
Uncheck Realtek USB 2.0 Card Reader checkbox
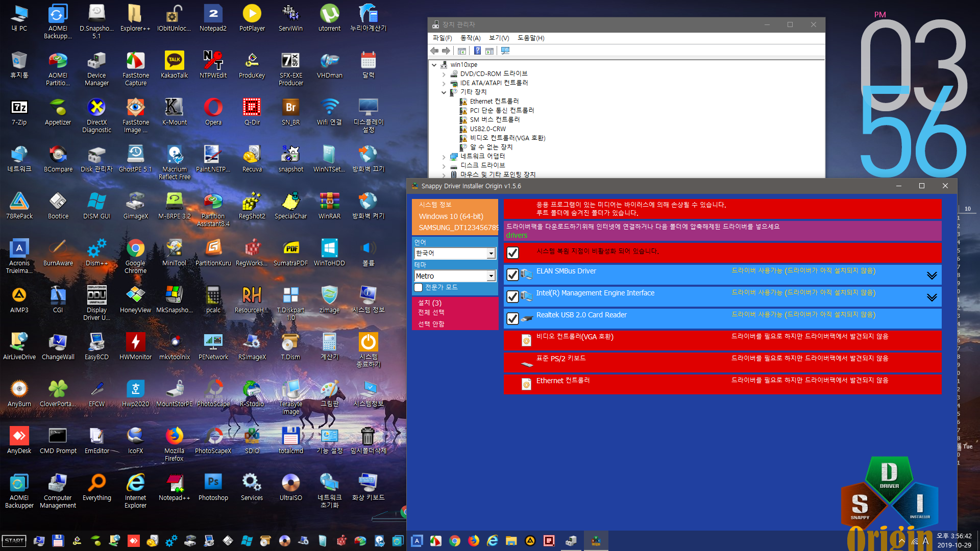click(513, 318)
